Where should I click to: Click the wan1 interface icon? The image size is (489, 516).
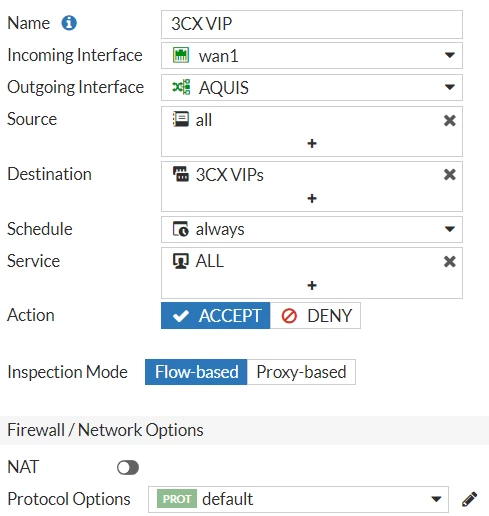(181, 55)
